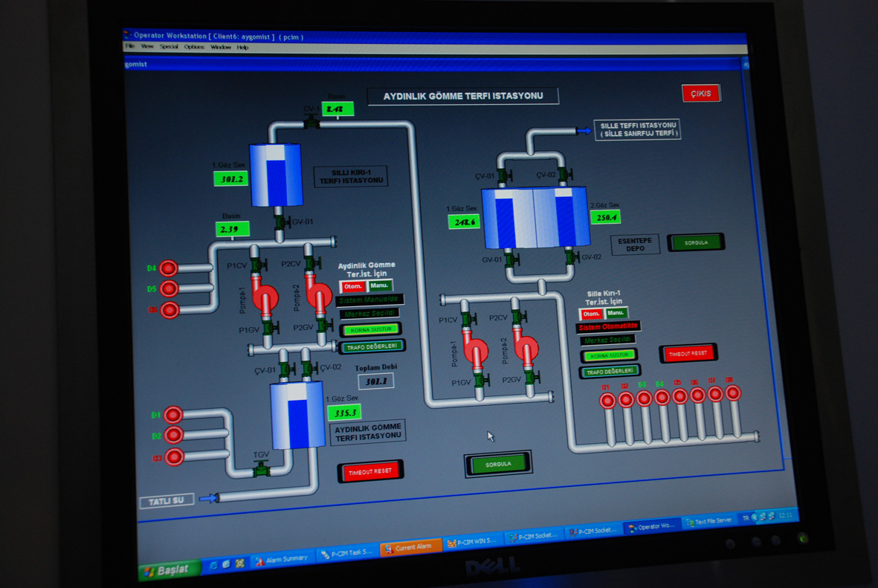
Task: Open the Window menu
Action: pos(221,47)
